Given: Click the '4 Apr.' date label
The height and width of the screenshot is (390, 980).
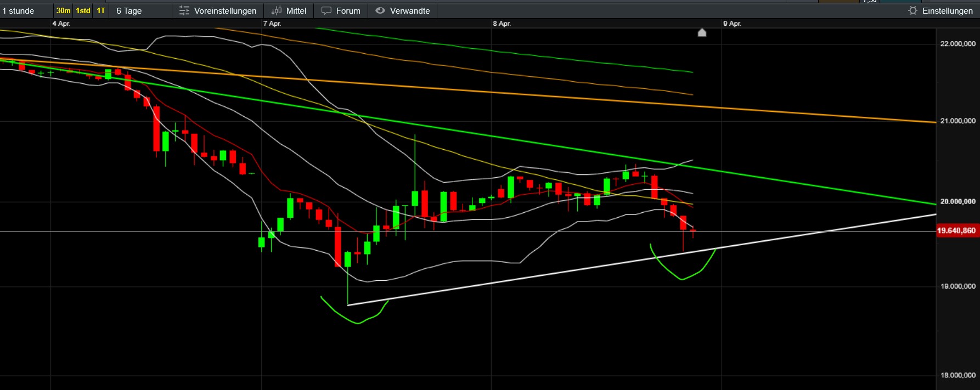Looking at the screenshot, I should point(61,24).
